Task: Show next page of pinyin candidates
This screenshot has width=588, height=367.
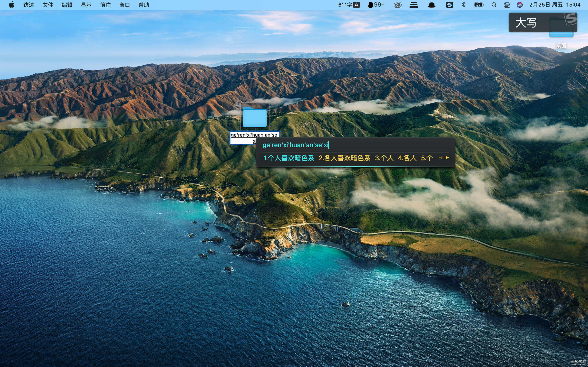Action: point(447,158)
